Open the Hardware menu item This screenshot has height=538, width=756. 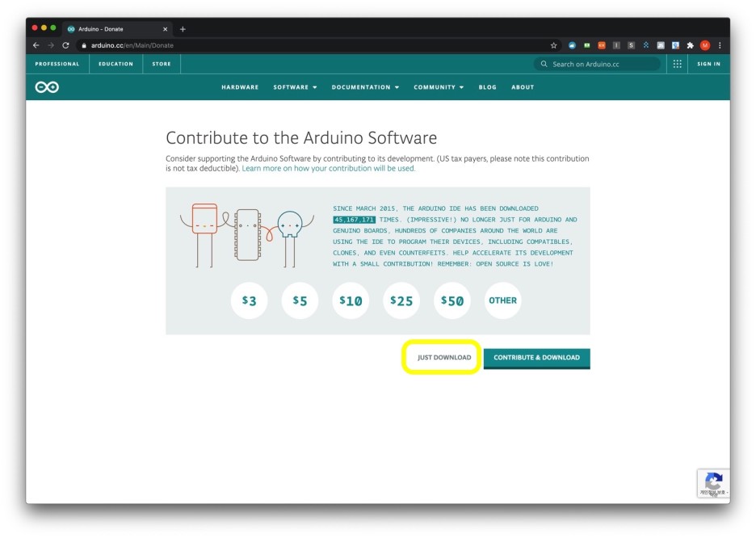point(240,87)
